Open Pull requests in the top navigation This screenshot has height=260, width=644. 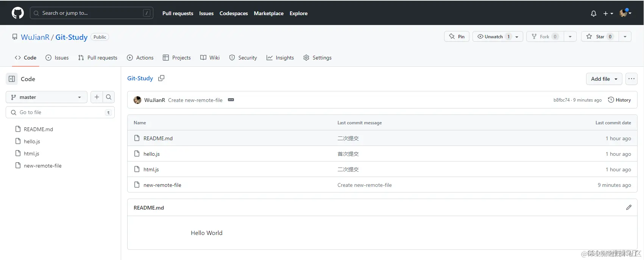click(178, 13)
